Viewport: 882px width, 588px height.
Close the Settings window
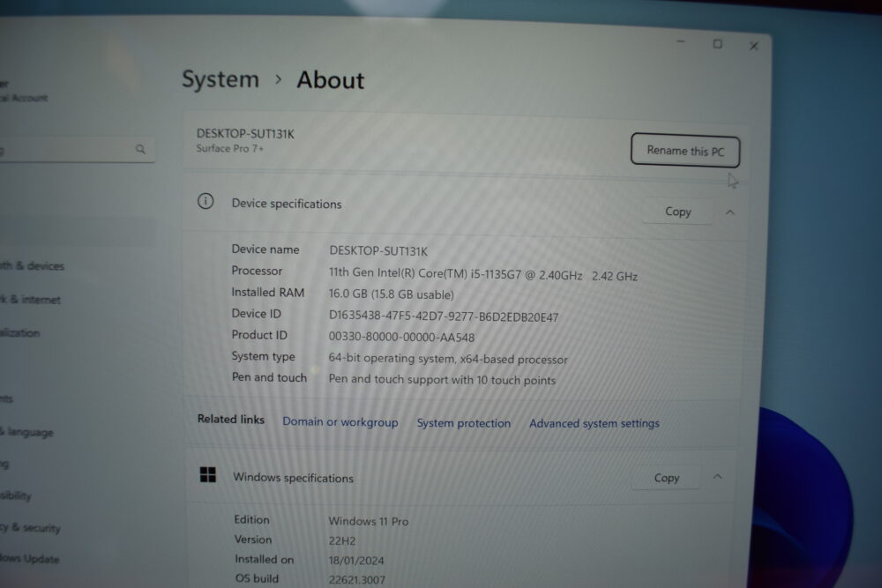754,46
